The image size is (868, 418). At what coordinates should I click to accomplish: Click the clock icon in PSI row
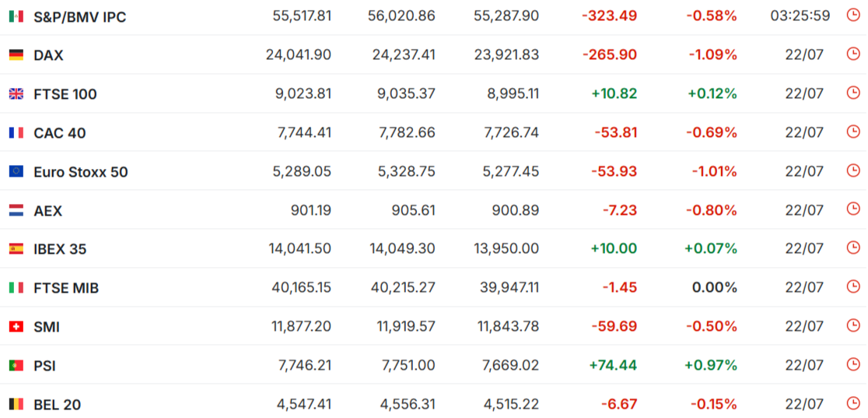853,364
